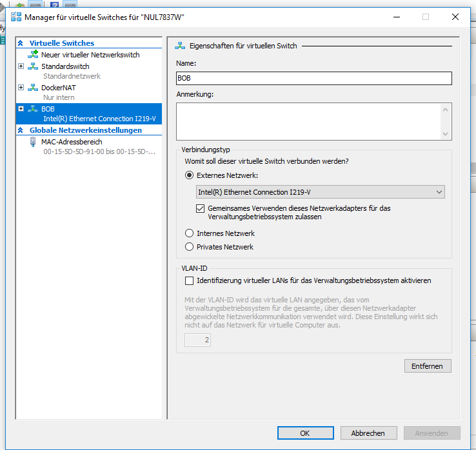Enable VLAN identification for management OS
This screenshot has height=450, width=476.
coord(189,280)
